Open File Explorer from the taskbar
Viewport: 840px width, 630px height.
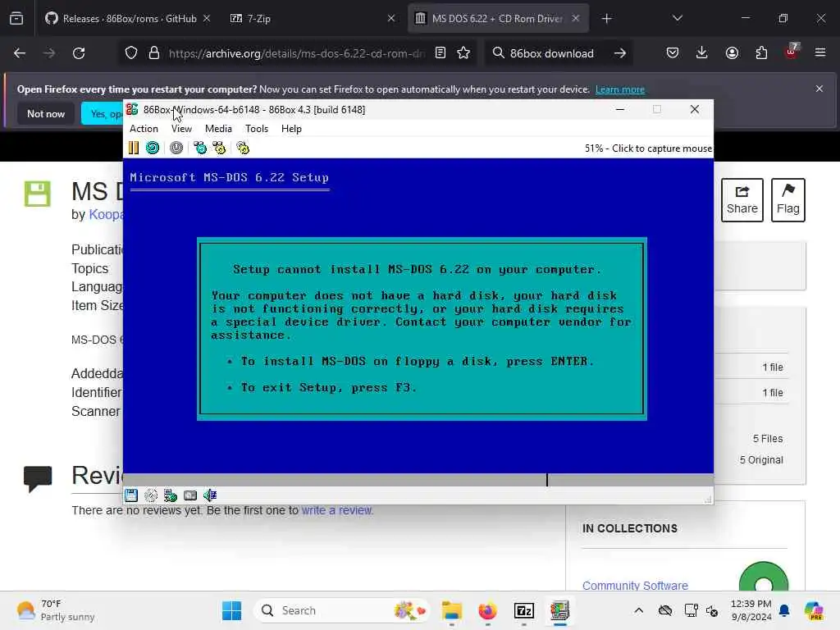coord(452,610)
